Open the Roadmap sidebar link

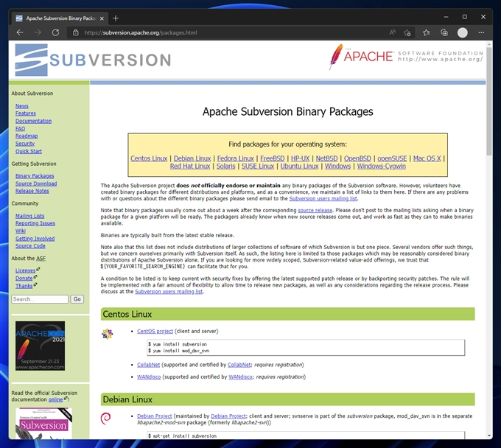pos(27,136)
